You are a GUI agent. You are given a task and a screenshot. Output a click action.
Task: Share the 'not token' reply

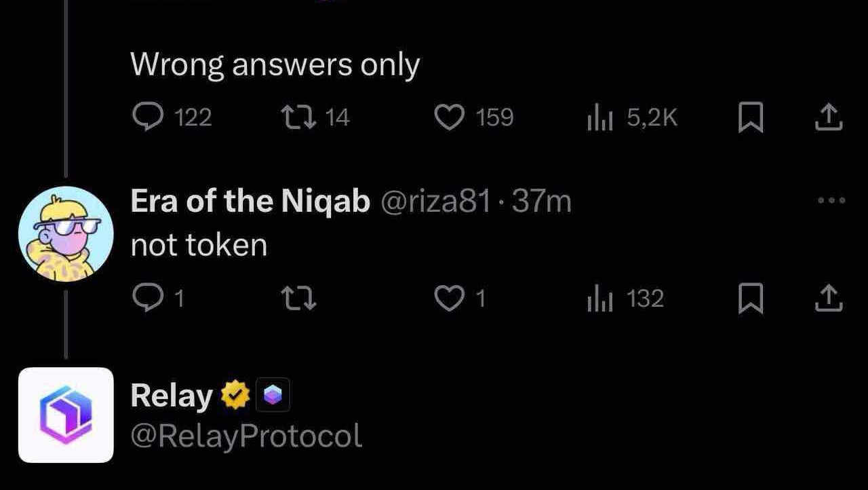(828, 299)
